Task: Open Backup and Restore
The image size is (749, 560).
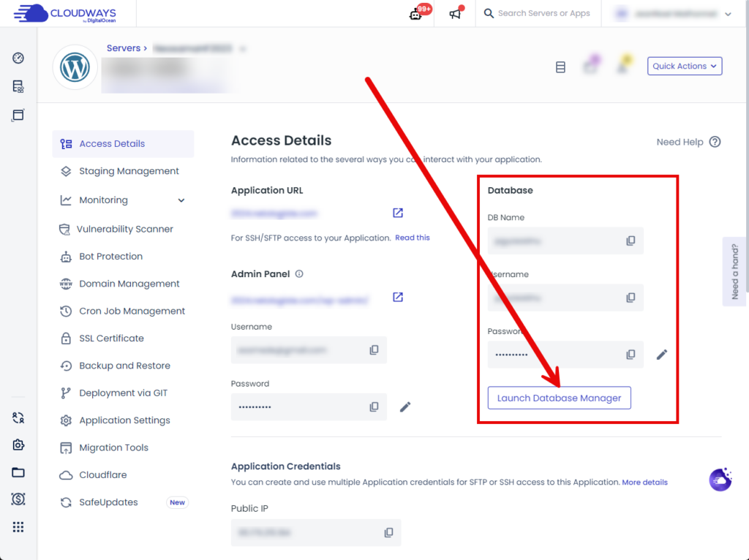Action: pyautogui.click(x=123, y=366)
